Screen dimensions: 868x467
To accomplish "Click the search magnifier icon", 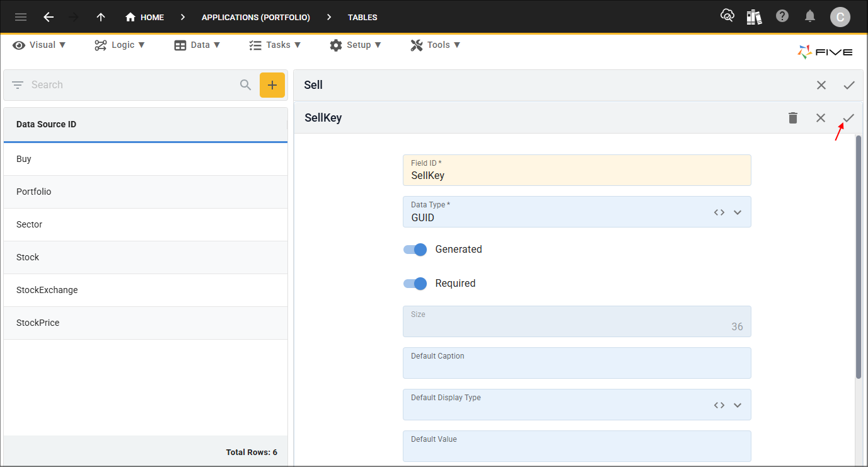I will [246, 85].
